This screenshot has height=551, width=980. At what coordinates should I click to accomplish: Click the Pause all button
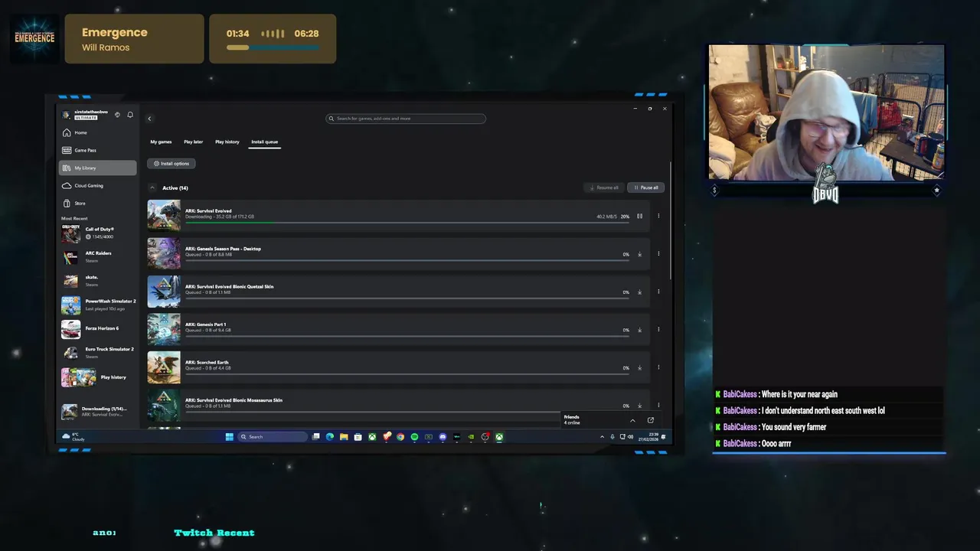645,187
